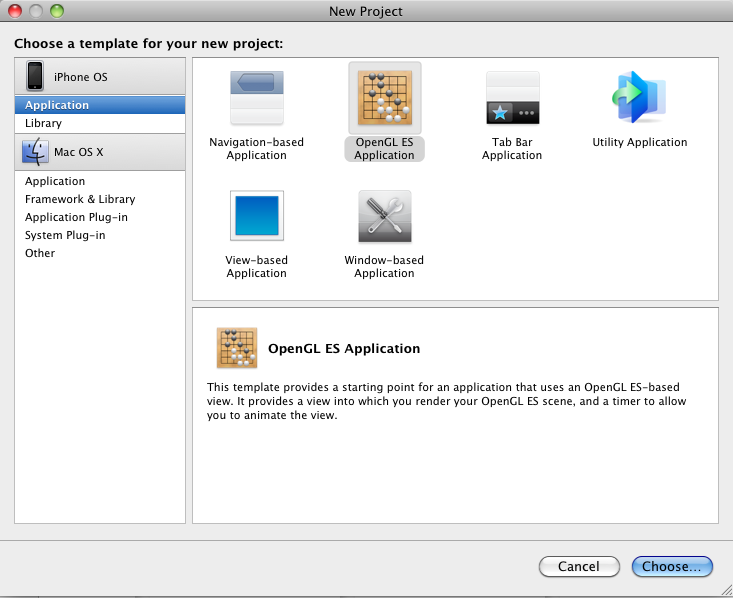Click the Mac OS X Finder icon
This screenshot has height=598, width=733.
[35, 151]
